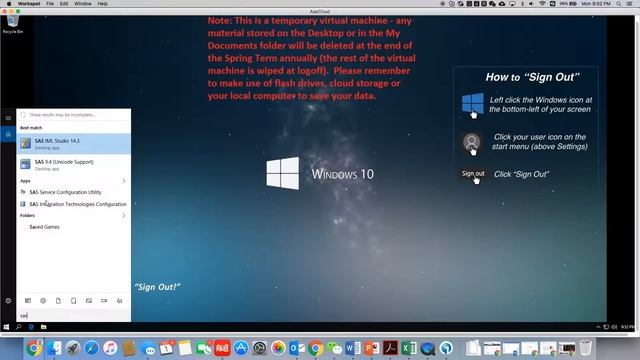Viewport: 640px width, 360px height.
Task: Open the hamburger menu in search panel
Action: (x=8, y=118)
